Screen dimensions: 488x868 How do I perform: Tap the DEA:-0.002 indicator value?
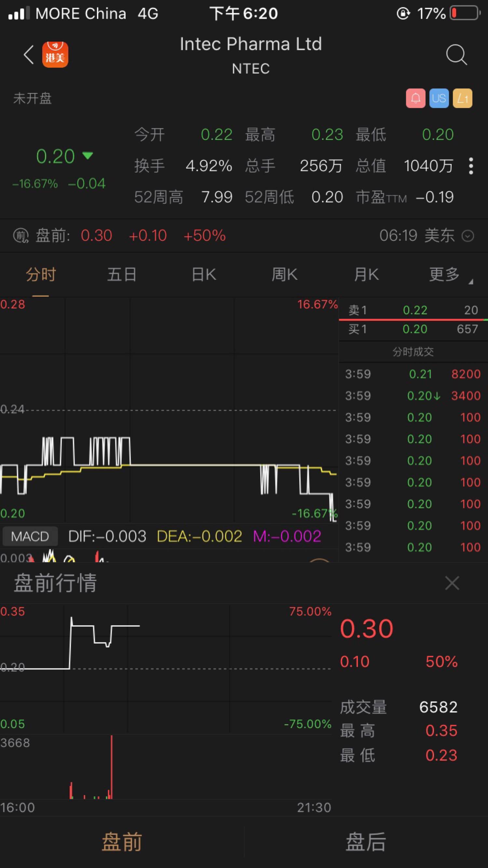tap(199, 536)
